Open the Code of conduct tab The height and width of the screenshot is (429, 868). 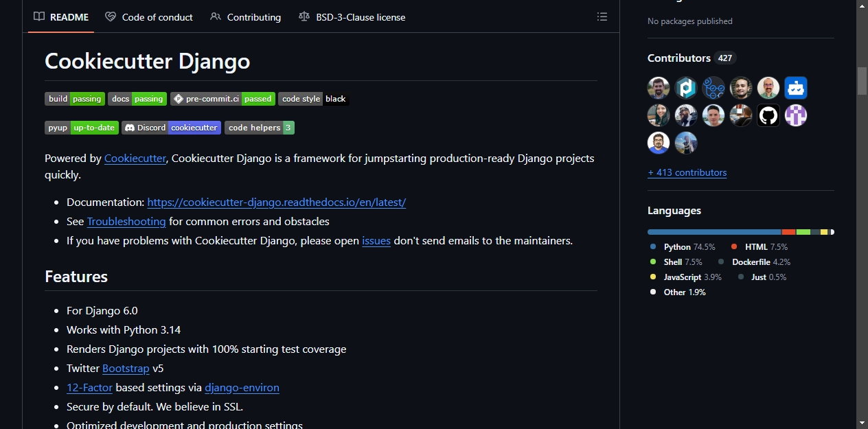tap(149, 17)
